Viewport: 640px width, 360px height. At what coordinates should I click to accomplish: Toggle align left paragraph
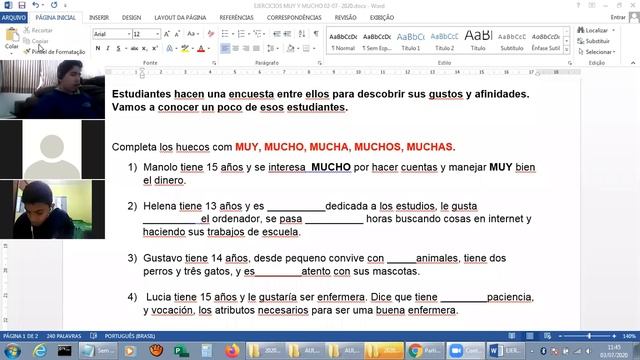[x=225, y=49]
